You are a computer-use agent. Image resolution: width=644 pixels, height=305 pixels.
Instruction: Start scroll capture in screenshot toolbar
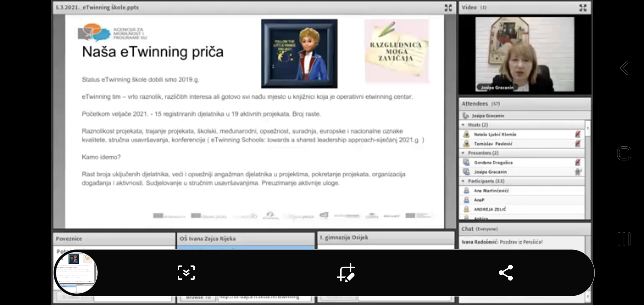click(x=186, y=273)
